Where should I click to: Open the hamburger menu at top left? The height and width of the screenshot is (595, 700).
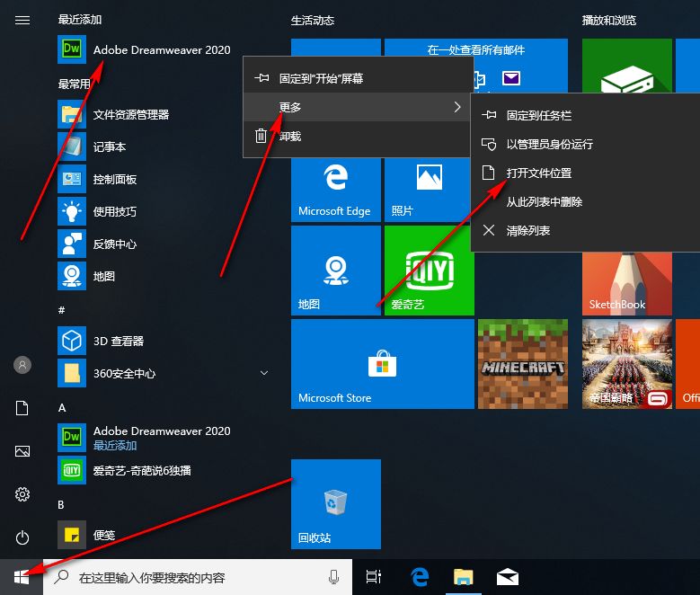tap(22, 20)
